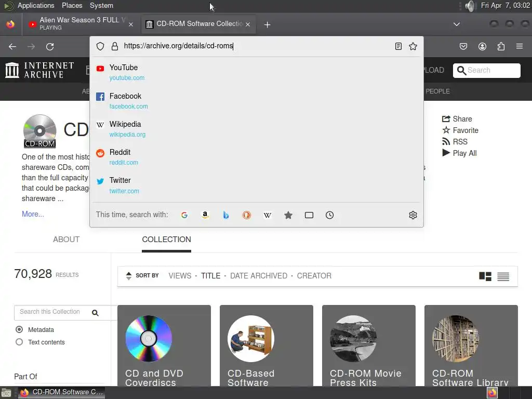Sort results by VIEWS
Image resolution: width=532 pixels, height=399 pixels.
180,276
